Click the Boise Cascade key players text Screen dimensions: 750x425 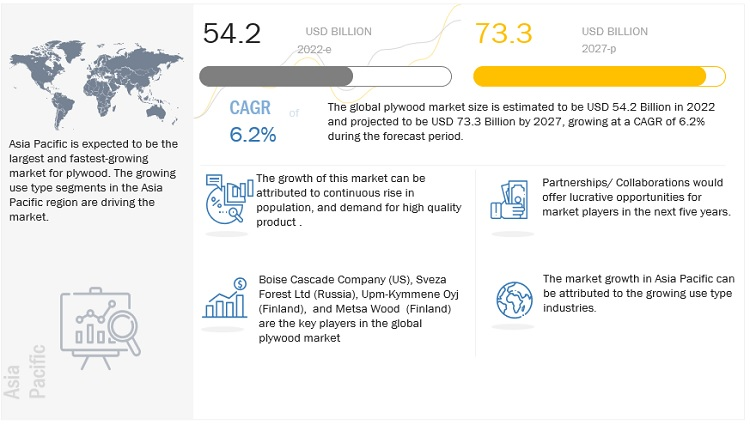(359, 308)
